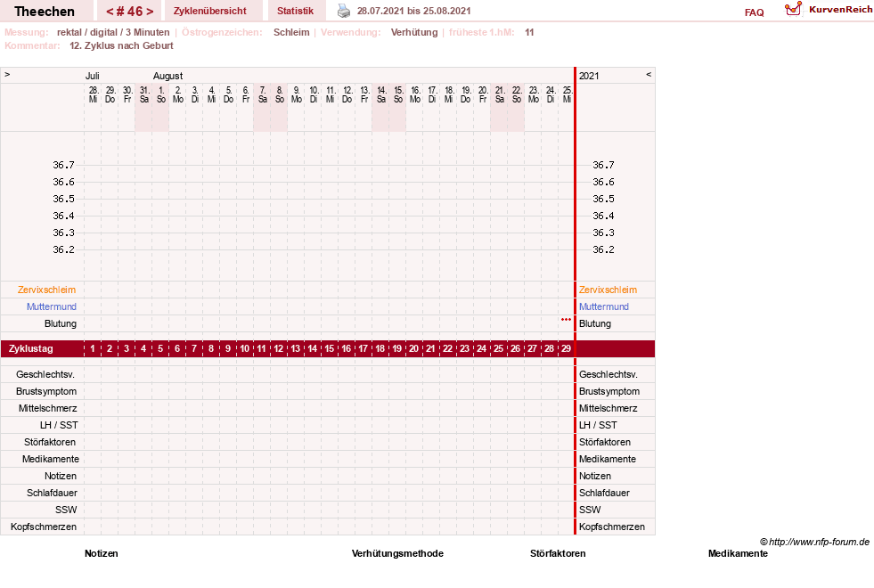The height and width of the screenshot is (588, 874).
Task: Click the cycle number # 46
Action: (x=129, y=12)
